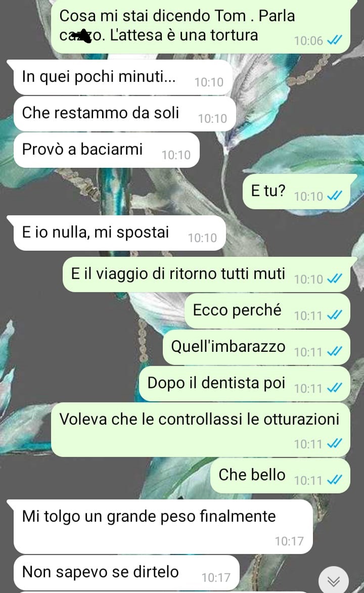
Task: Tap the read ticks on the "otturazioni" message
Action: pos(335,443)
